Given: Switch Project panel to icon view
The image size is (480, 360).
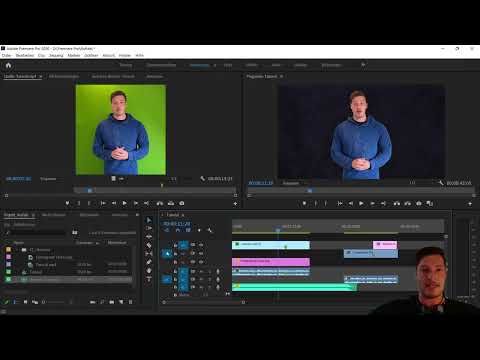Looking at the screenshot, I should click(25, 302).
